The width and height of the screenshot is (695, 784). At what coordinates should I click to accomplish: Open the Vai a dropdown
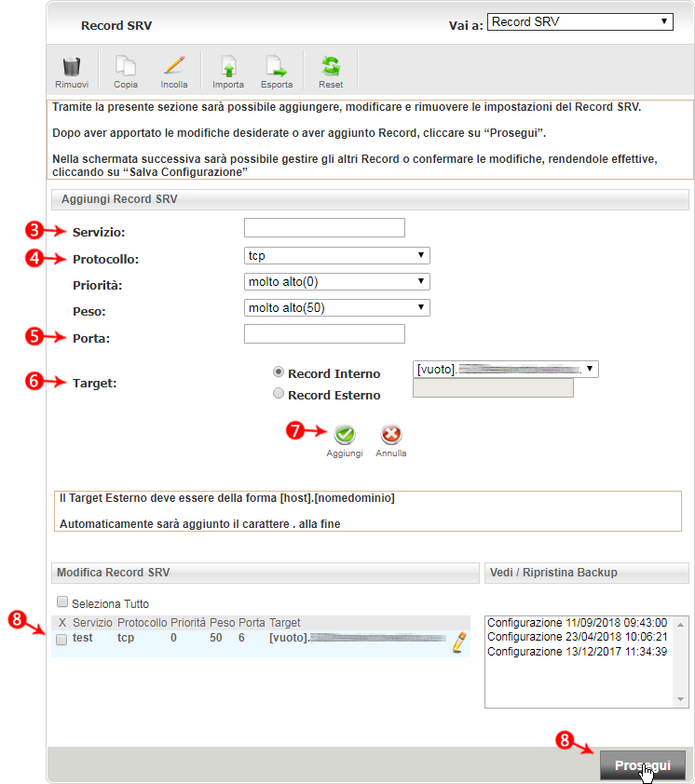click(579, 22)
